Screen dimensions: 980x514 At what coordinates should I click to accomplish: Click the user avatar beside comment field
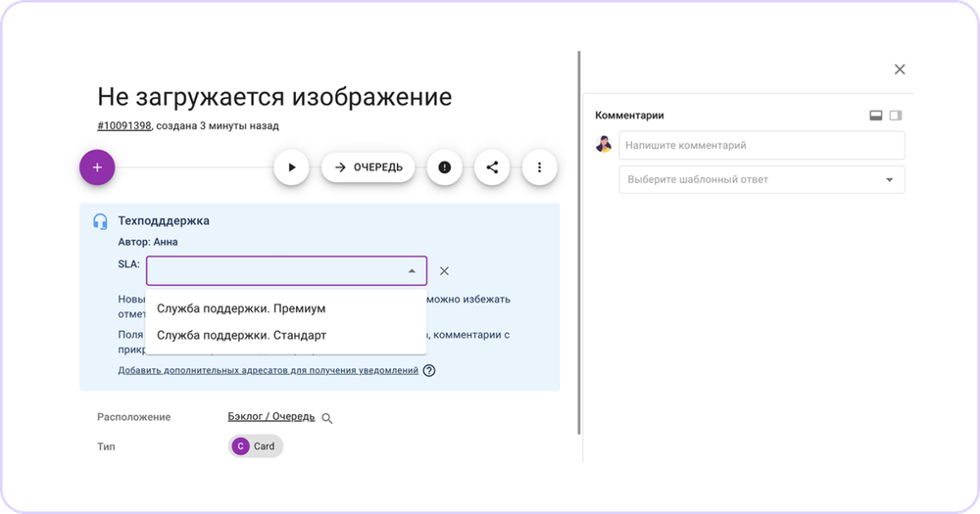pyautogui.click(x=603, y=144)
